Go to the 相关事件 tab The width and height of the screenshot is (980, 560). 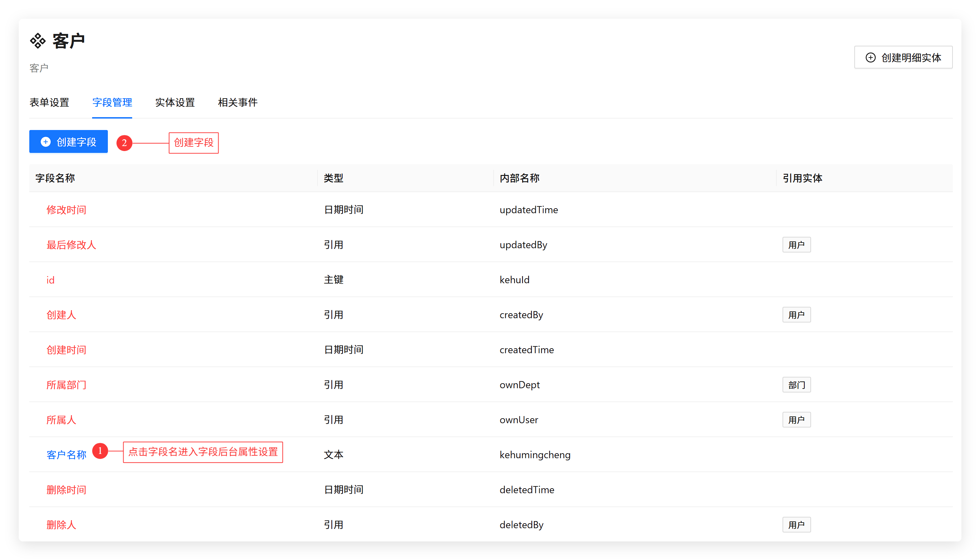tap(238, 102)
